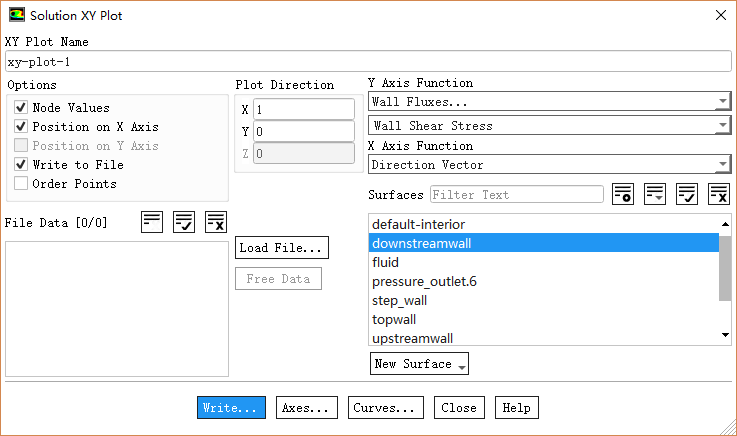
Task: Click Surfaces filter options icon
Action: click(623, 194)
